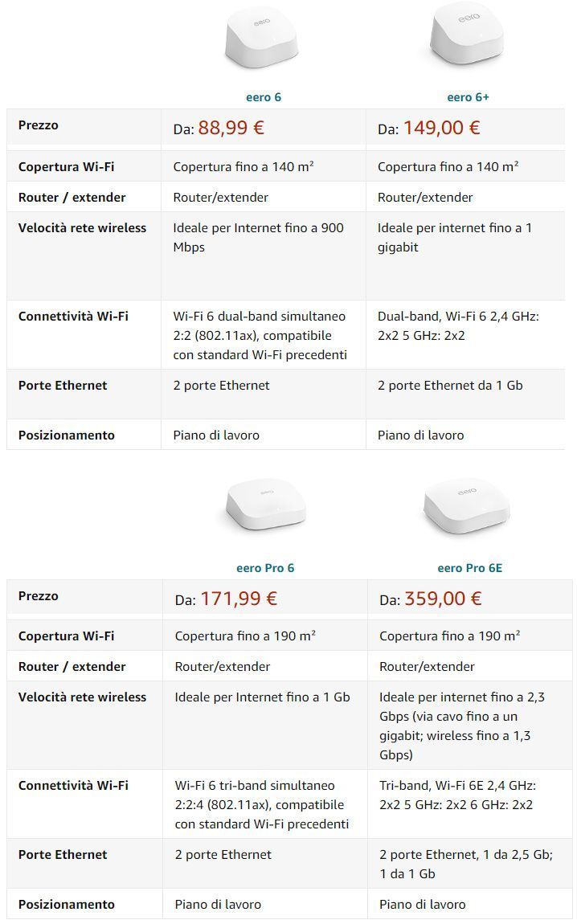
Task: Click the "Dual-band, Wi-Fi 6 2,4 GHz" cell
Action: pyautogui.click(x=458, y=326)
